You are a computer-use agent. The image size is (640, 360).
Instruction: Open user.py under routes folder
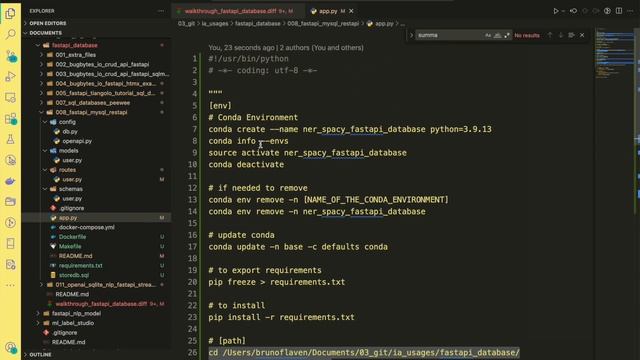click(72, 180)
